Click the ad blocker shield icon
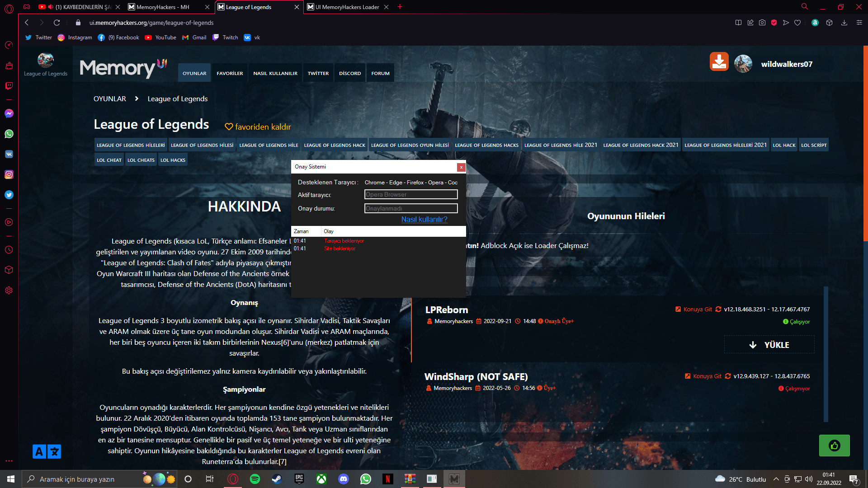Screen dimensions: 868x488 tap(774, 23)
